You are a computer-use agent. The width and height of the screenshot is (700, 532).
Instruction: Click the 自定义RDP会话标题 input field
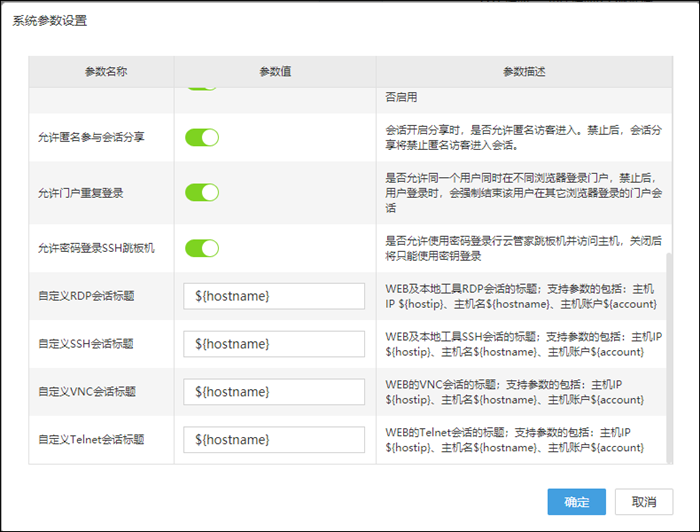pos(274,296)
